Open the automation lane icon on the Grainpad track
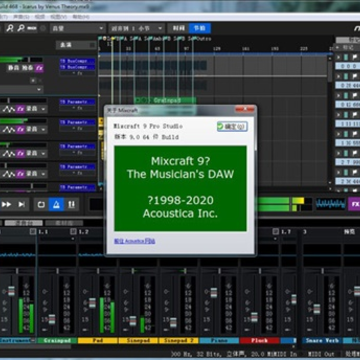 coord(9,109)
